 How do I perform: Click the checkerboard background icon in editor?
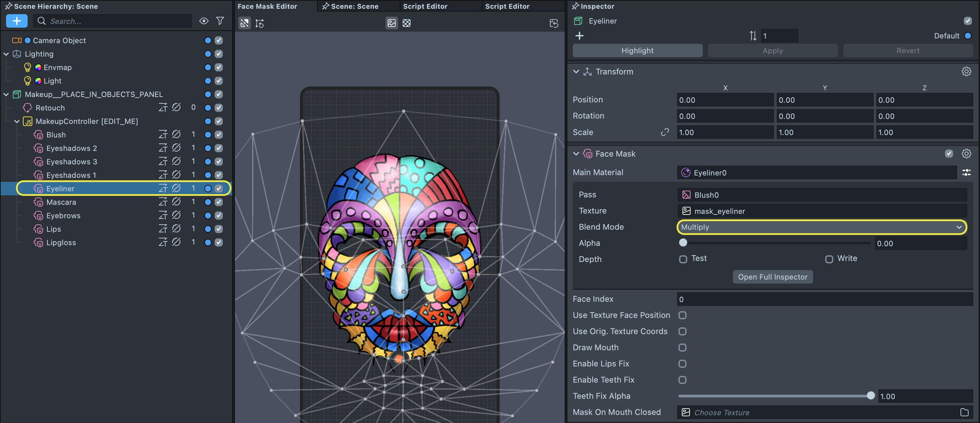pos(407,23)
